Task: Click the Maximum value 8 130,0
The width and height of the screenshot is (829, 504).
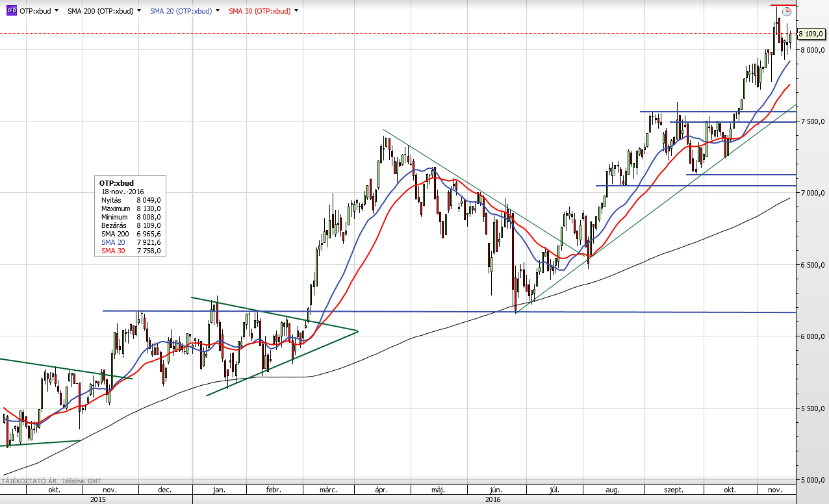Action: pyautogui.click(x=149, y=208)
